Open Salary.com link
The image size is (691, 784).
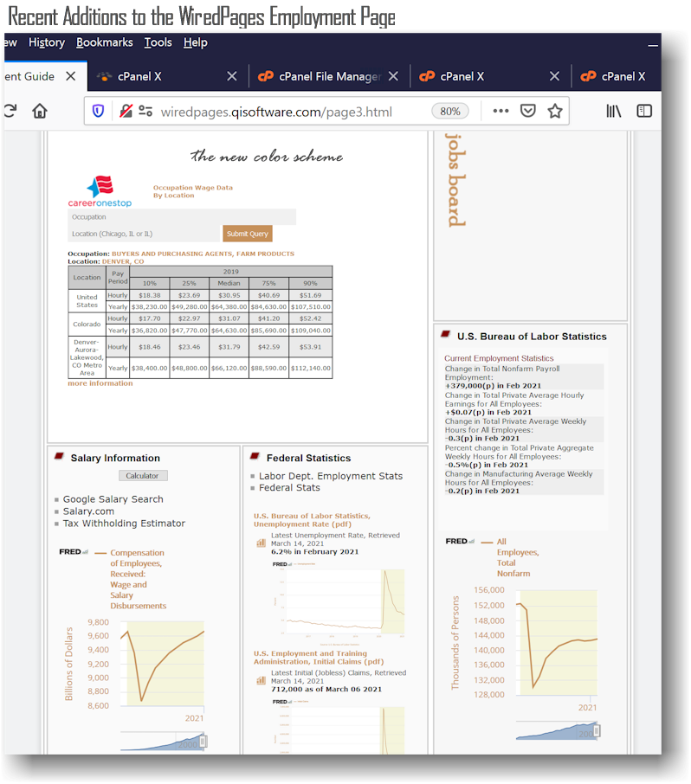coord(88,511)
